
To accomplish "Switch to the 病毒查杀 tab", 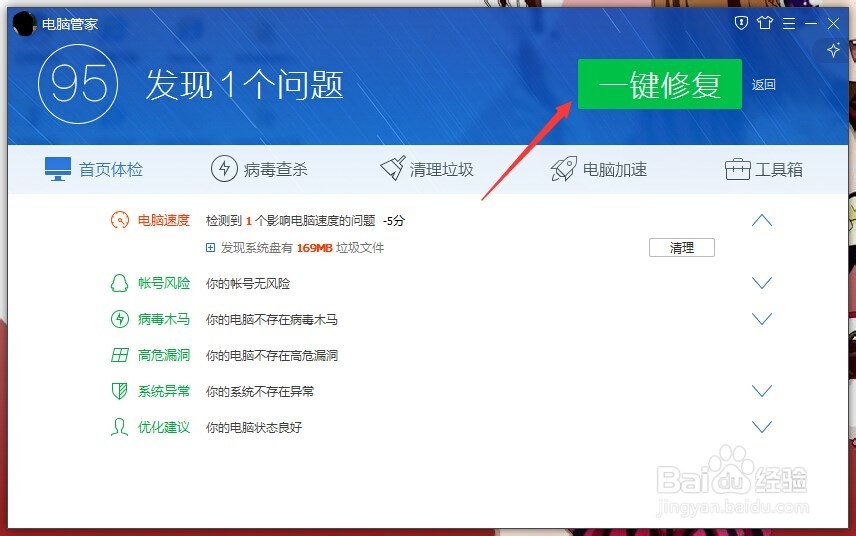I will click(259, 169).
